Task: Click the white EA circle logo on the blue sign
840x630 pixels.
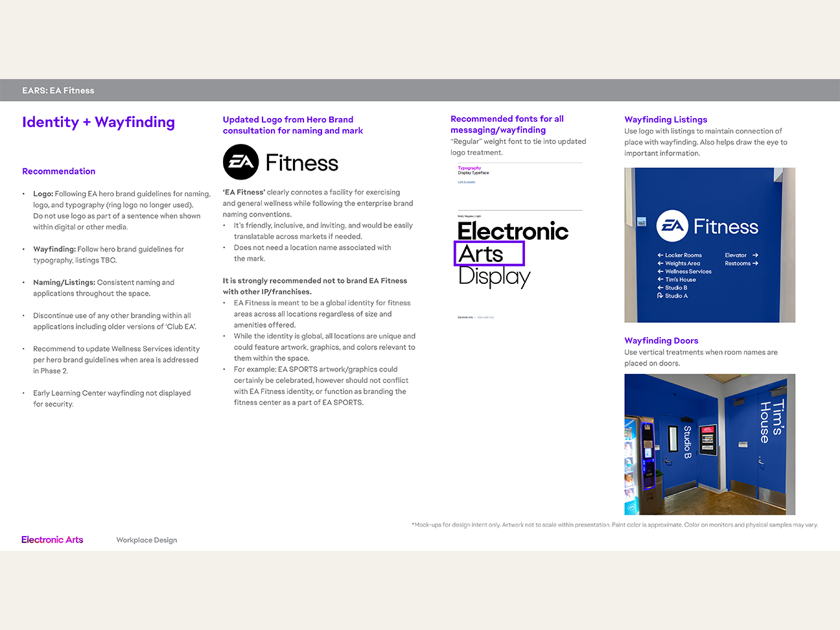Action: click(672, 226)
